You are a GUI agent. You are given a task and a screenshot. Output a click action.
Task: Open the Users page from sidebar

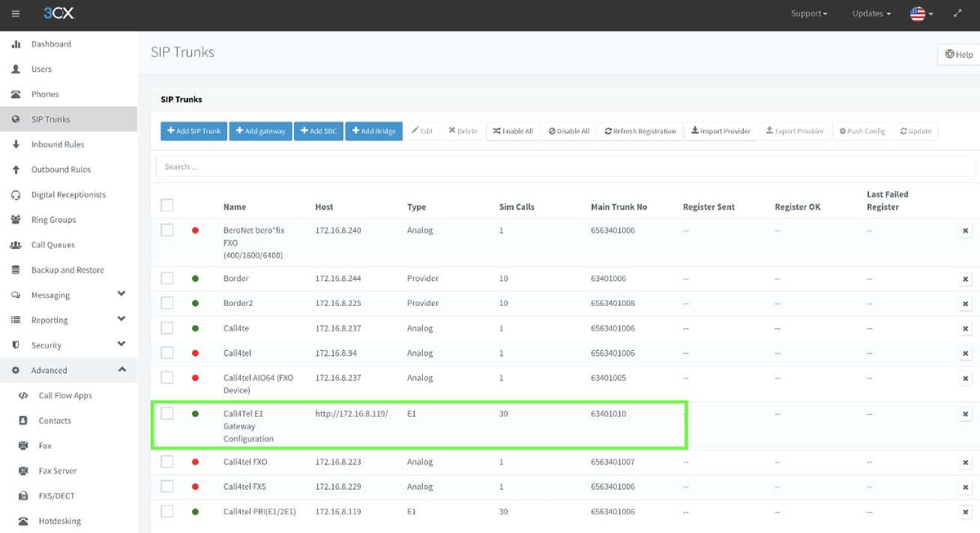(42, 69)
